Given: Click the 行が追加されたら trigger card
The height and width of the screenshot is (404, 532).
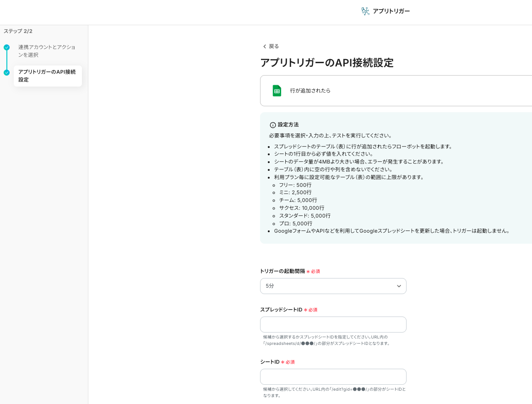Looking at the screenshot, I should pos(396,91).
